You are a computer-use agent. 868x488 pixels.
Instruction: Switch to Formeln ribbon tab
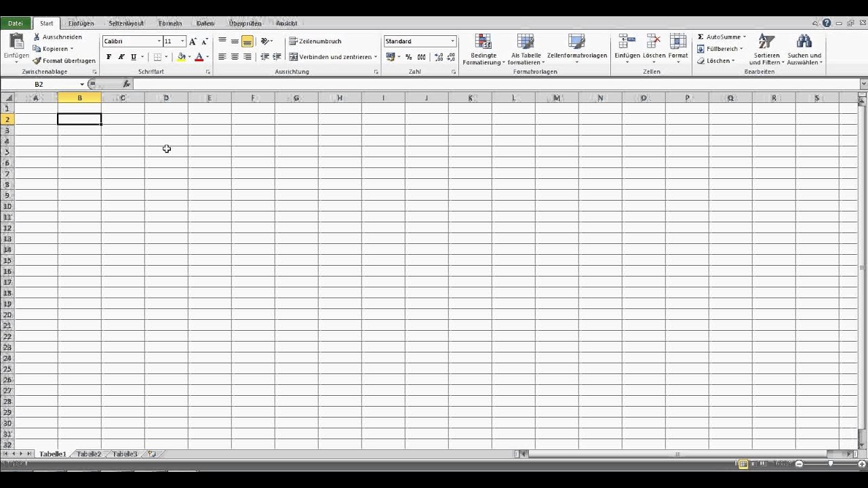click(x=170, y=23)
